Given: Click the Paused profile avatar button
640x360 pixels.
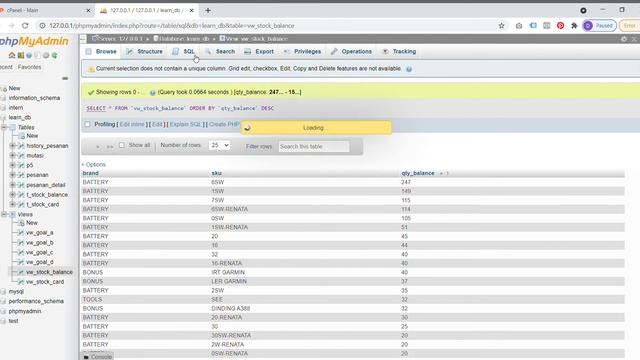Looking at the screenshot, I should pos(599,26).
